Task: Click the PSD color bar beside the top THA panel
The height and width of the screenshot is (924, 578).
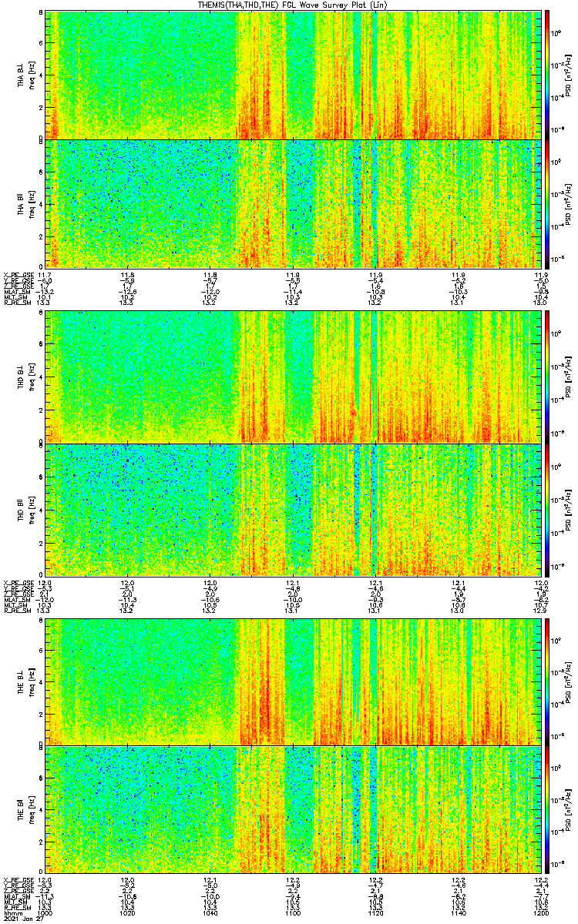Action: pos(547,75)
